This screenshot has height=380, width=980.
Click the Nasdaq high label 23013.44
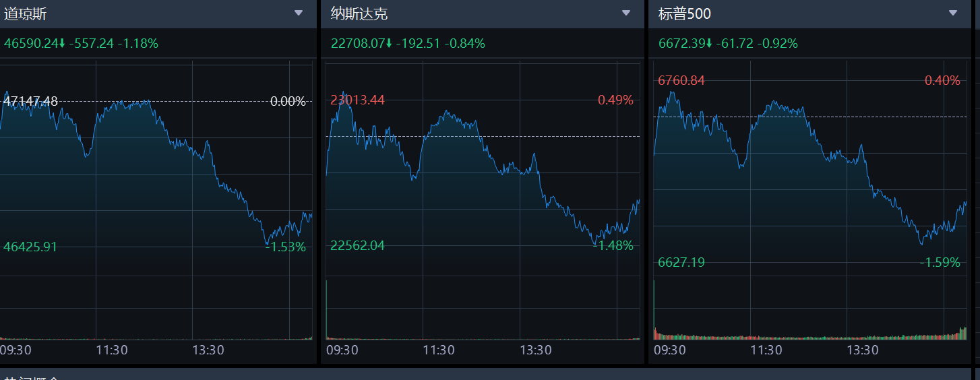click(357, 100)
